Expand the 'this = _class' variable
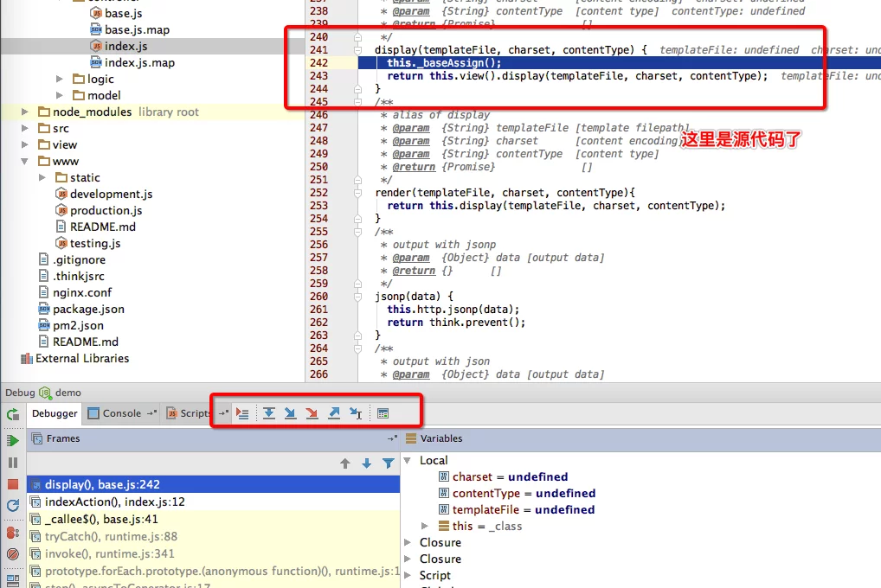 [x=425, y=527]
